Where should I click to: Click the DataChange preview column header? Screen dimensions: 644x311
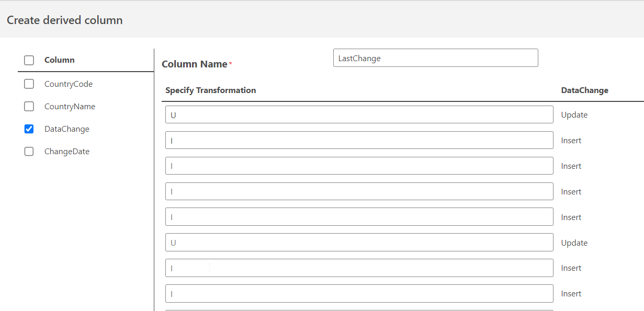(585, 90)
